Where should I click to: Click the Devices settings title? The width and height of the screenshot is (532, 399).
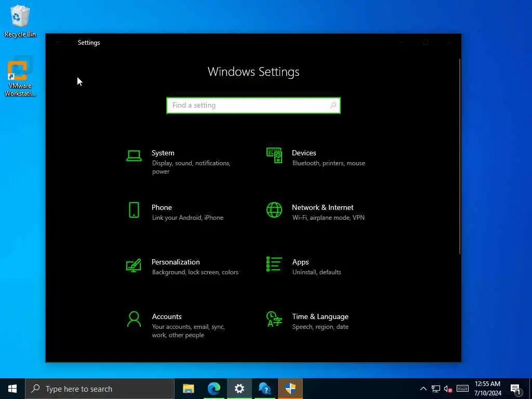tap(304, 153)
